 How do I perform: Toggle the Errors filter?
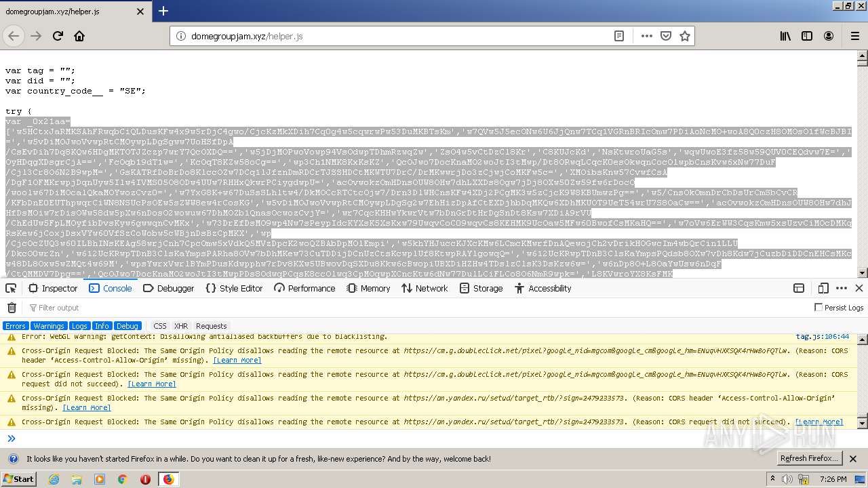(15, 326)
